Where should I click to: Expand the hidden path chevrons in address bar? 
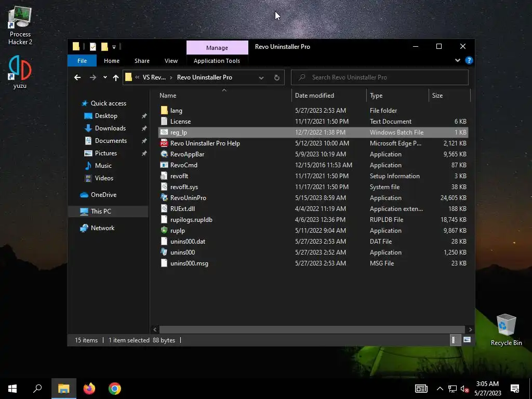click(x=137, y=77)
